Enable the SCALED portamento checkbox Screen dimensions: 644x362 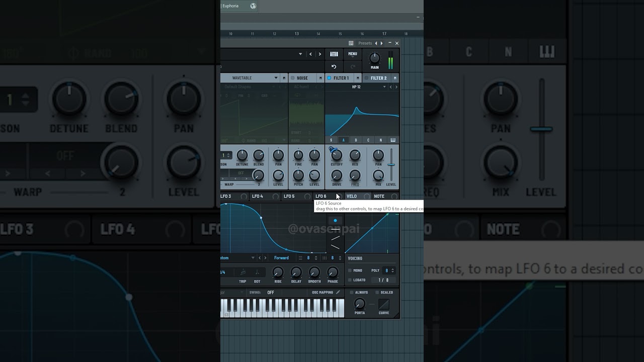[x=378, y=292]
